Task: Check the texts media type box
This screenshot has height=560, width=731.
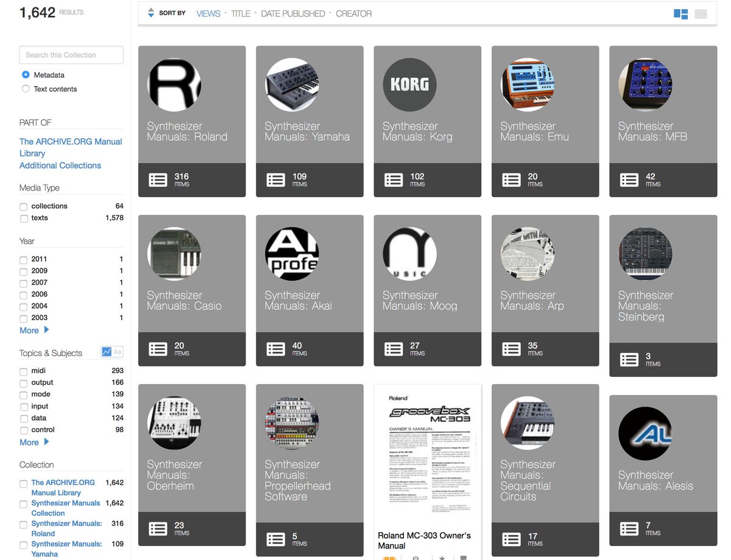Action: pos(23,219)
